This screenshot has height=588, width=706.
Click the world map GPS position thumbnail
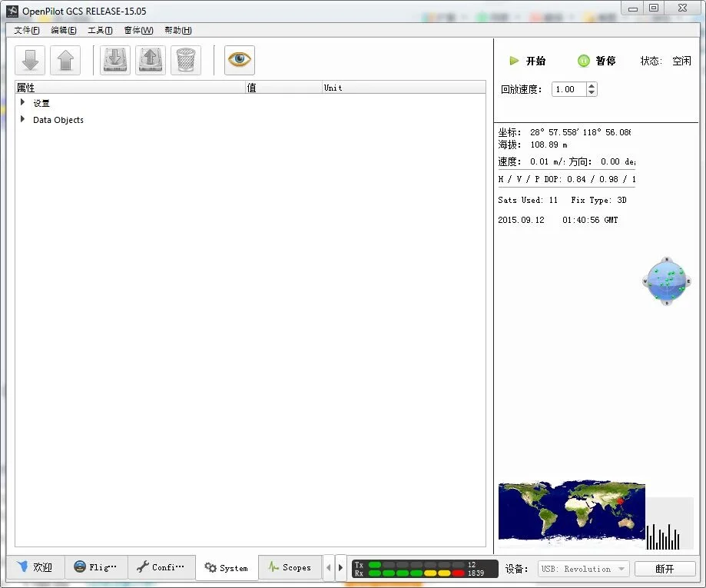point(572,510)
